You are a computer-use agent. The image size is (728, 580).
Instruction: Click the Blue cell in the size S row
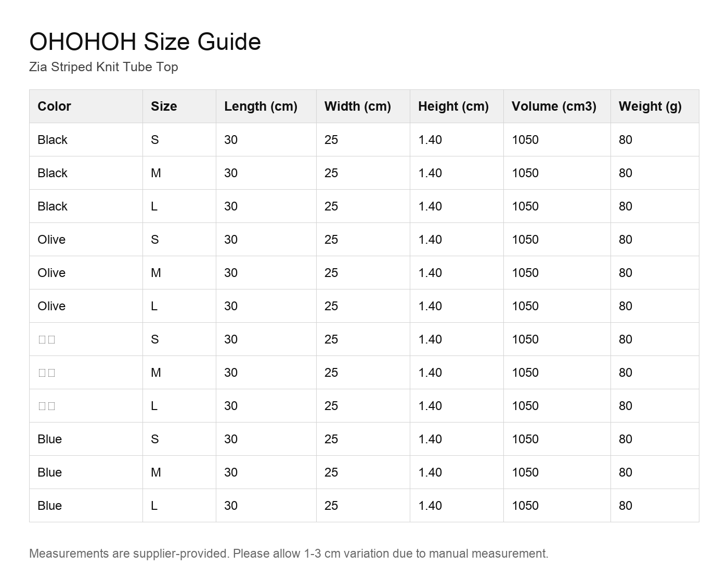pyautogui.click(x=86, y=439)
